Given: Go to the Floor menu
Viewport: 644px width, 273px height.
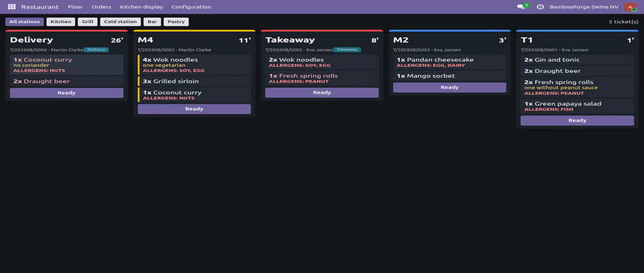Looking at the screenshot, I should click(x=75, y=7).
